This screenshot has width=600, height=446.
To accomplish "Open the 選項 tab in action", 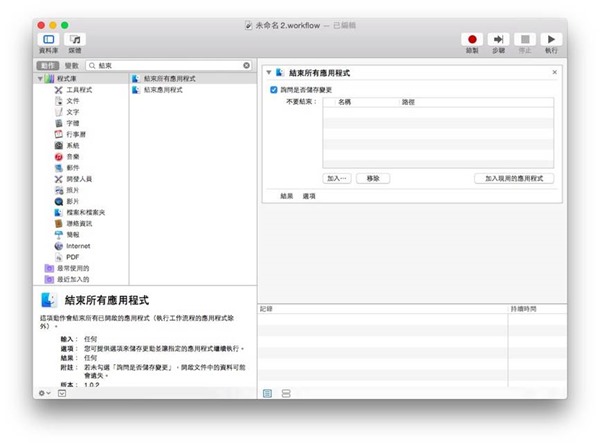I will [309, 197].
